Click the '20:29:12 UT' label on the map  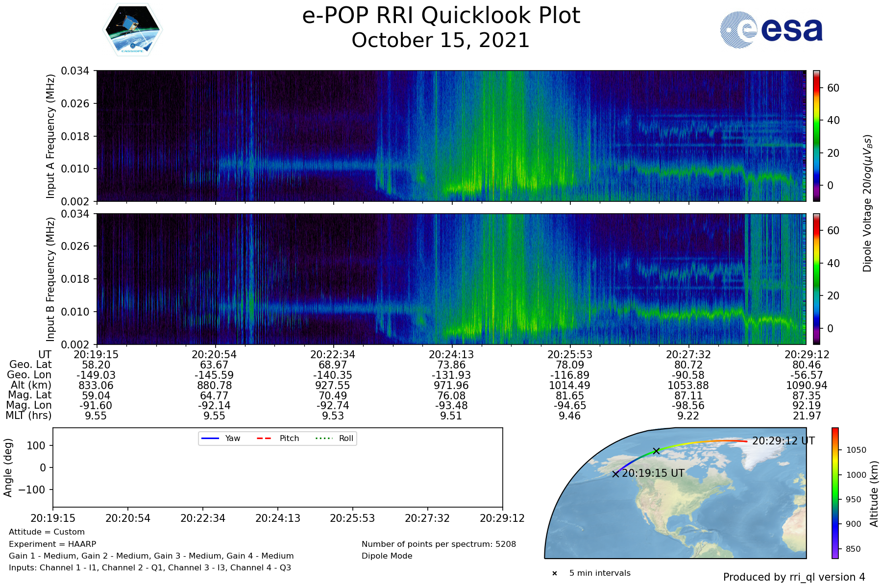pyautogui.click(x=783, y=441)
